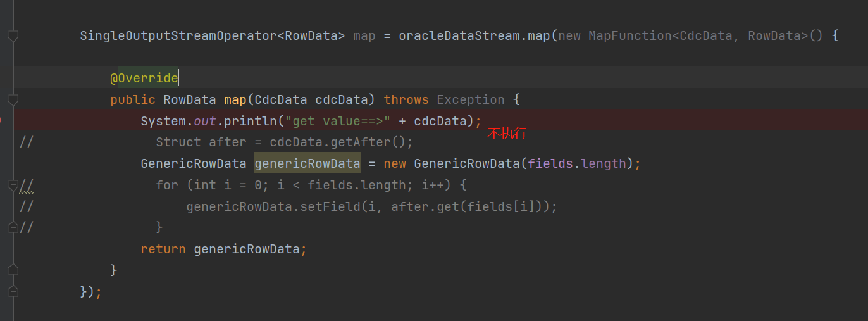The width and height of the screenshot is (868, 321).
Task: Remove breakpoint on the println line
Action: coord(2,121)
